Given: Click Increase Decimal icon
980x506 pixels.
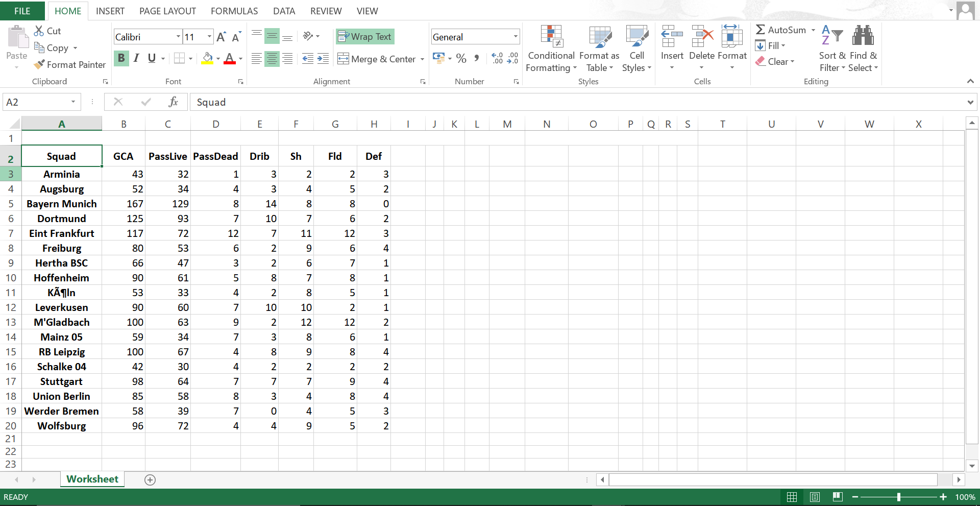Looking at the screenshot, I should point(497,58).
